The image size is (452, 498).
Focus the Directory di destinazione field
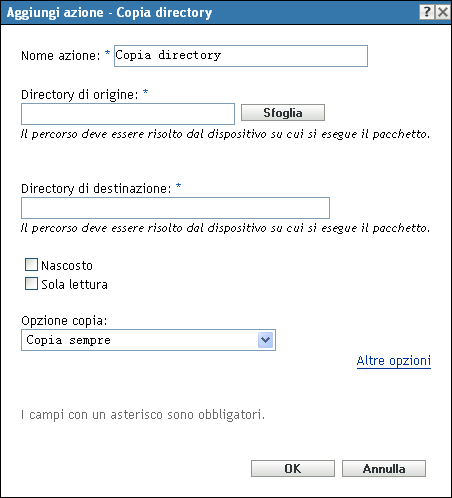click(x=175, y=208)
